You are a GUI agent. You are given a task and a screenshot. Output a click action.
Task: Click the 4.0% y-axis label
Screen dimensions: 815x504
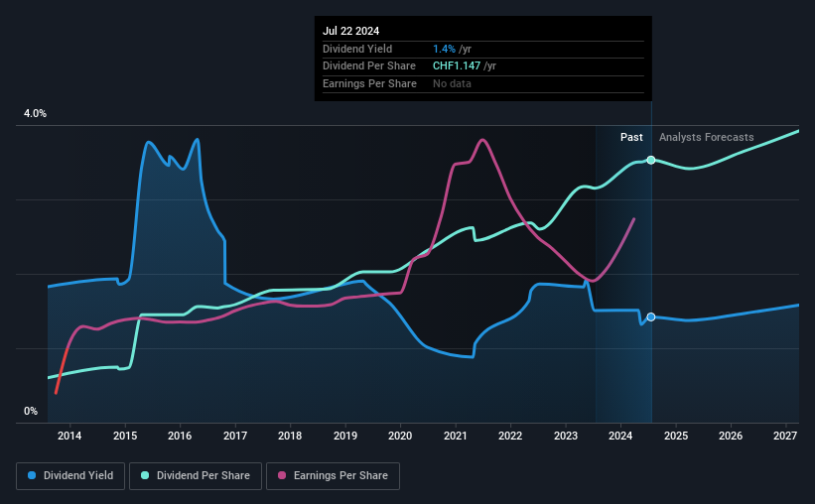[x=35, y=113]
